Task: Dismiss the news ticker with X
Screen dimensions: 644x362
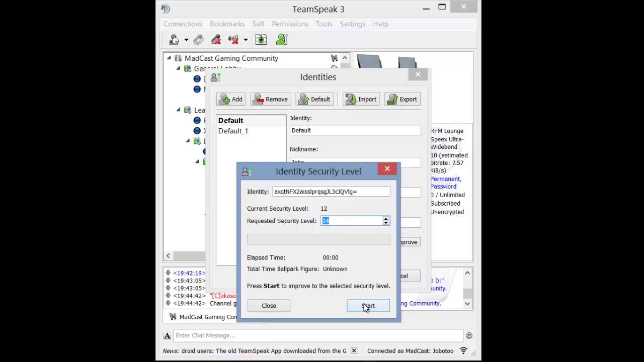Action: 354,351
